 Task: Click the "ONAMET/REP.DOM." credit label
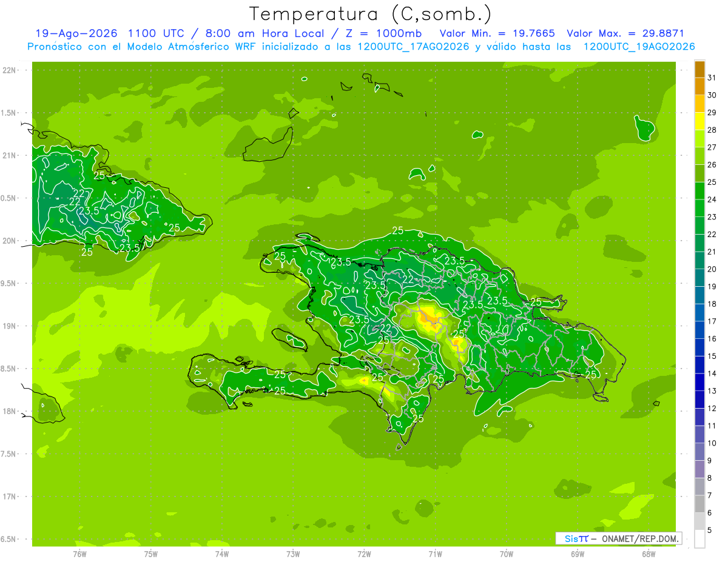tap(639, 538)
